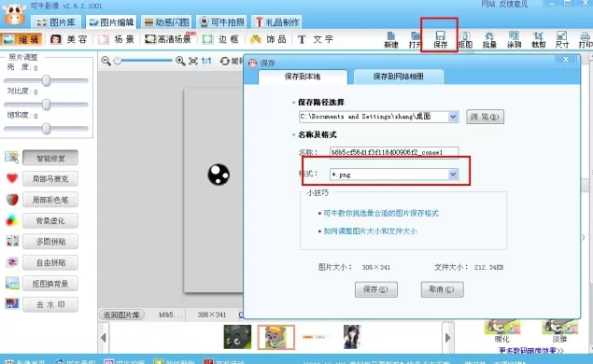Expand the save path dropdown
This screenshot has height=364, width=593.
pos(453,117)
